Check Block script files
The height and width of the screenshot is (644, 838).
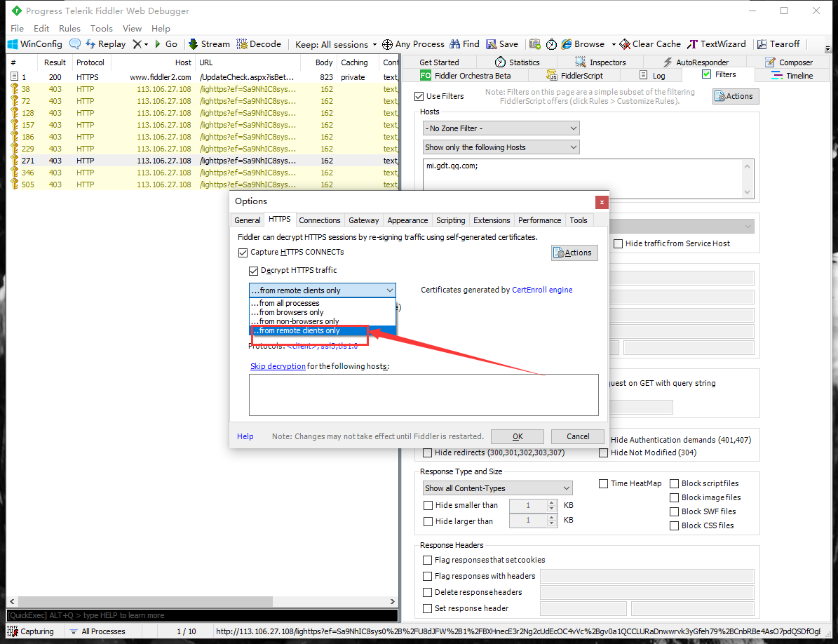click(x=675, y=483)
